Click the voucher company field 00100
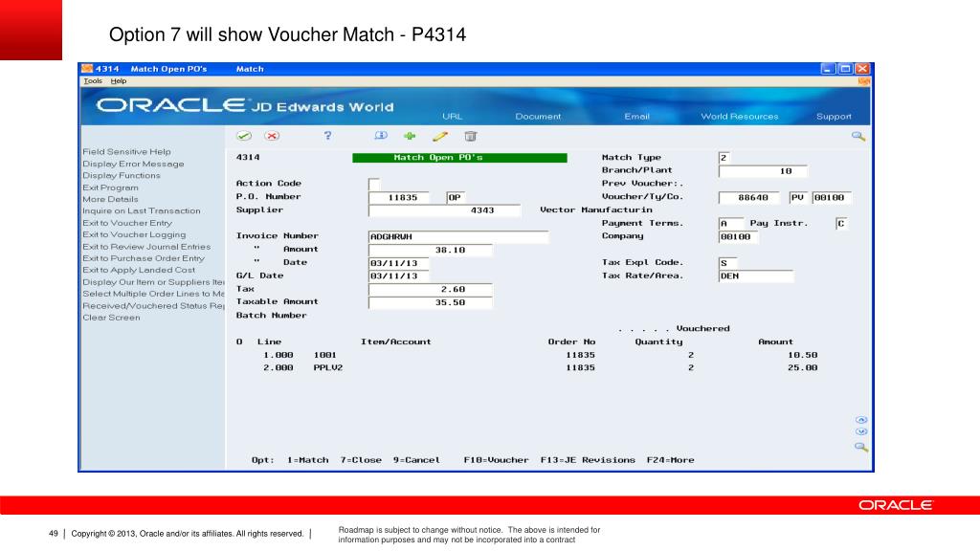 [832, 197]
